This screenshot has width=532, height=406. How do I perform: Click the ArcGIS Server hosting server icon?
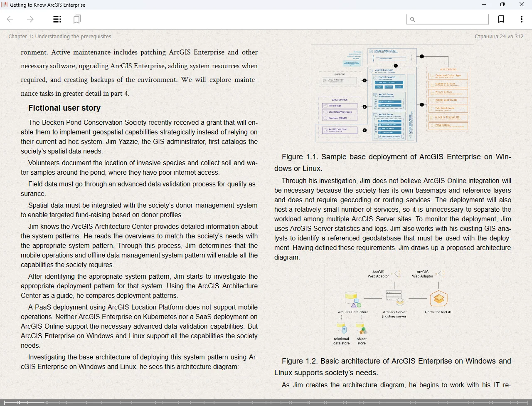(394, 298)
